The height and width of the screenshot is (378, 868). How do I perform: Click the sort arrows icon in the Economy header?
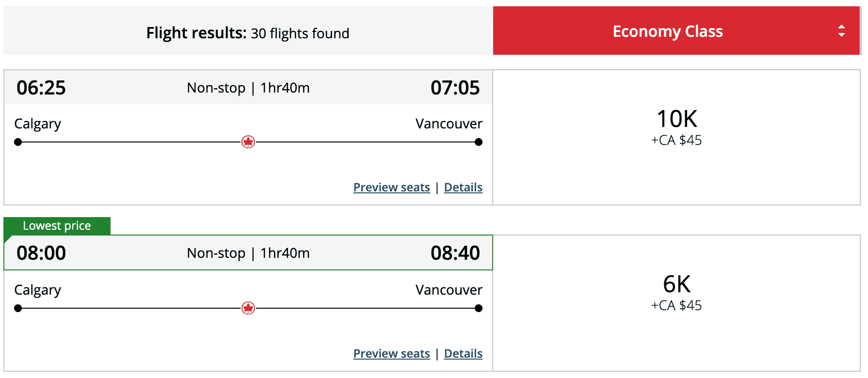click(841, 31)
